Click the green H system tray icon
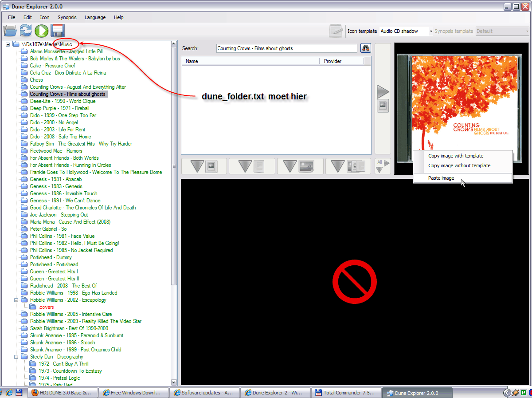532x398 pixels. 524,393
